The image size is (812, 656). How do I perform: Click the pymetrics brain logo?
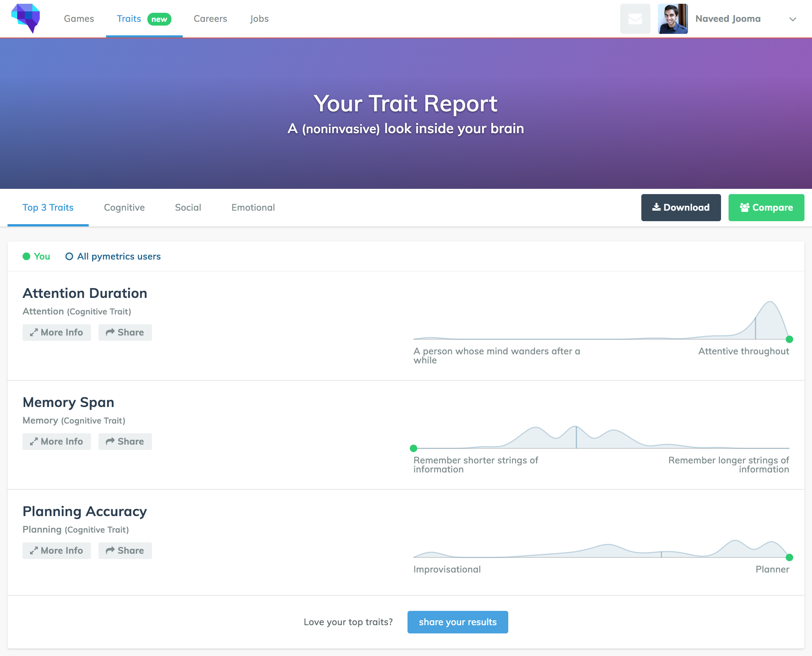[x=26, y=18]
